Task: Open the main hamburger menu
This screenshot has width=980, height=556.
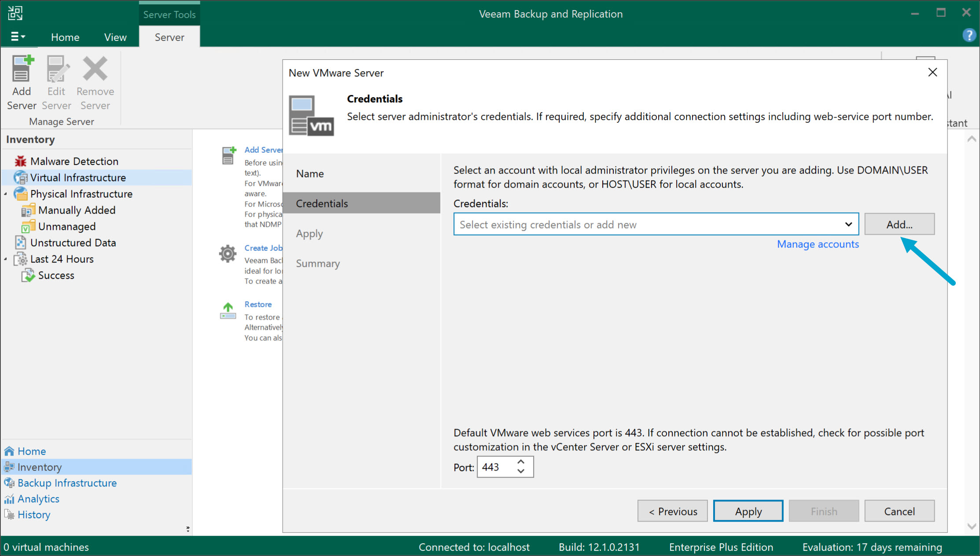Action: [18, 37]
